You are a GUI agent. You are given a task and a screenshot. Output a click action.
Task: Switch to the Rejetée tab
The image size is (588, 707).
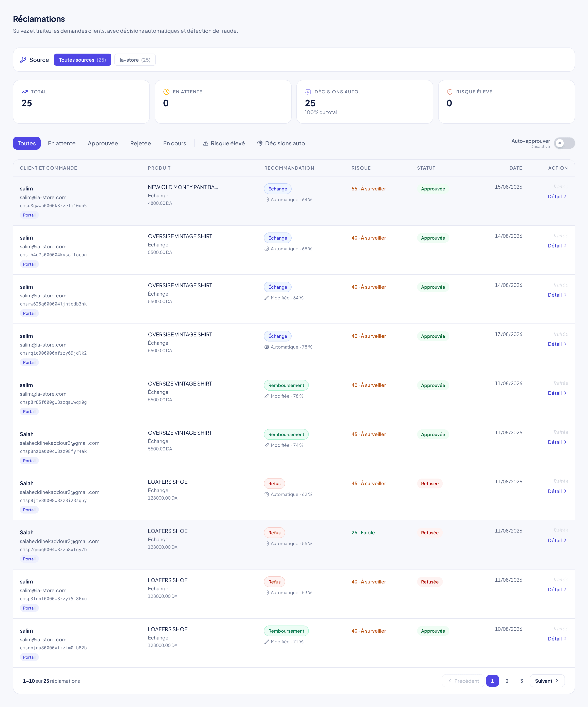click(x=141, y=143)
